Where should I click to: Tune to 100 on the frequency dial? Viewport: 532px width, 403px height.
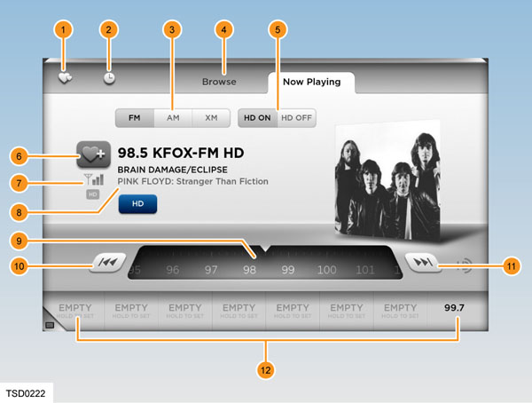[327, 270]
